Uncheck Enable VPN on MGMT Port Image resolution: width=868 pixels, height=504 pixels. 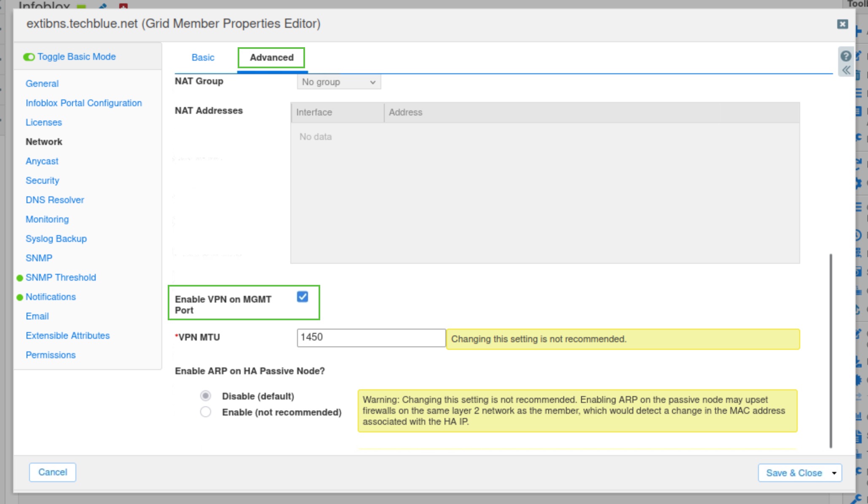tap(302, 297)
